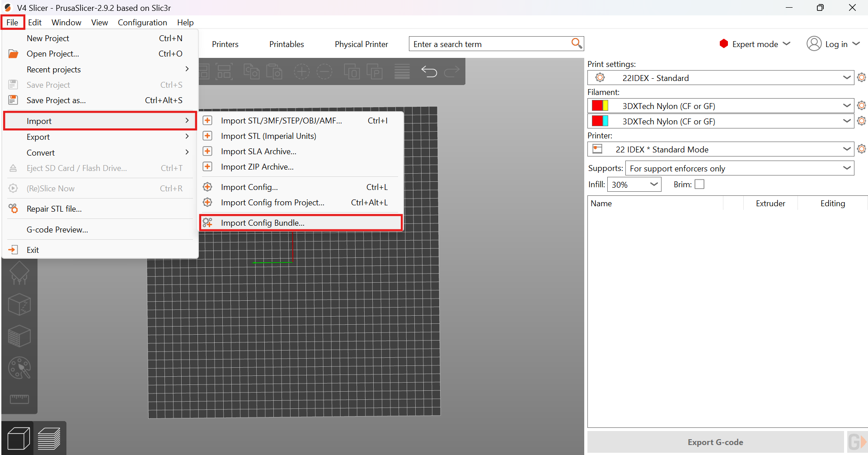Select Save Project as menu entry

(x=100, y=100)
